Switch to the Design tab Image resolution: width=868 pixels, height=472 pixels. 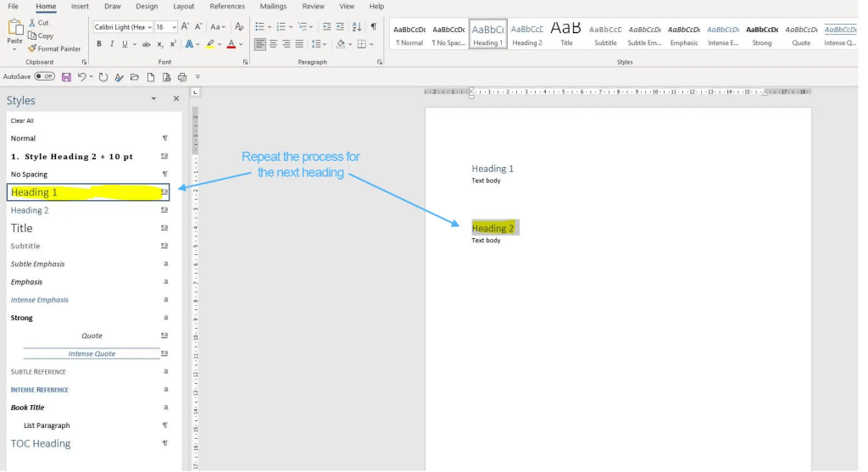click(x=147, y=6)
